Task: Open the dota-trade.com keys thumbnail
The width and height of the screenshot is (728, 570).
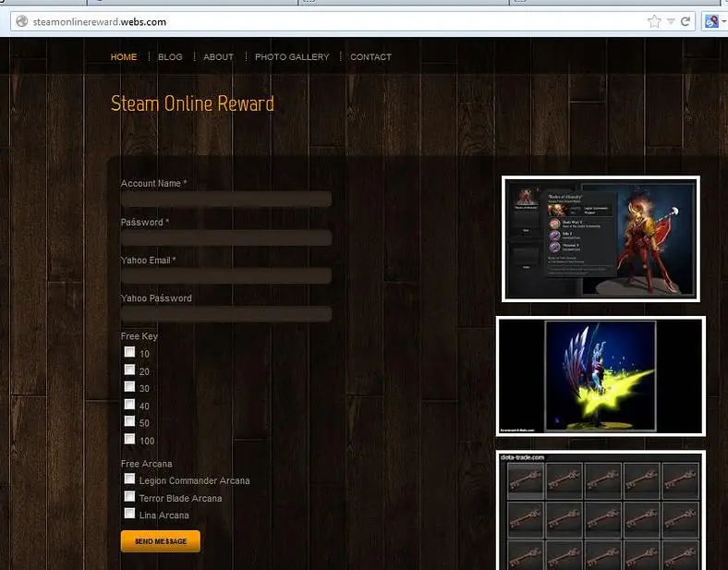Action: tap(601, 510)
